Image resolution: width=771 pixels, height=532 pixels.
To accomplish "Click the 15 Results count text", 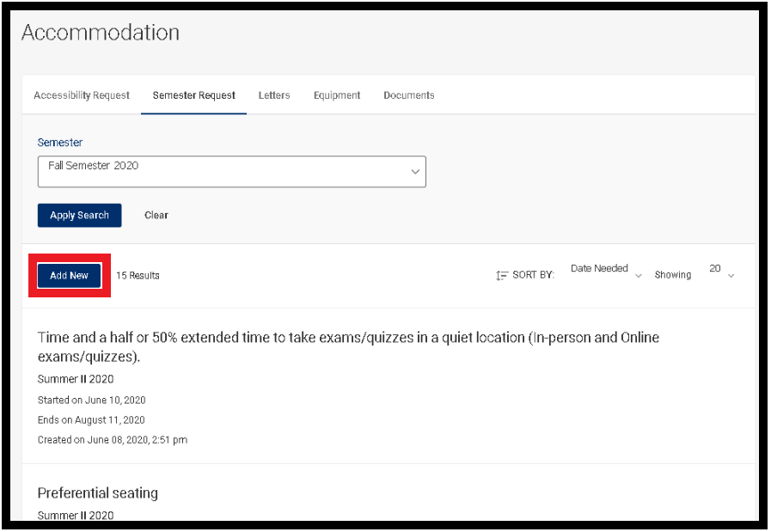I will point(138,276).
